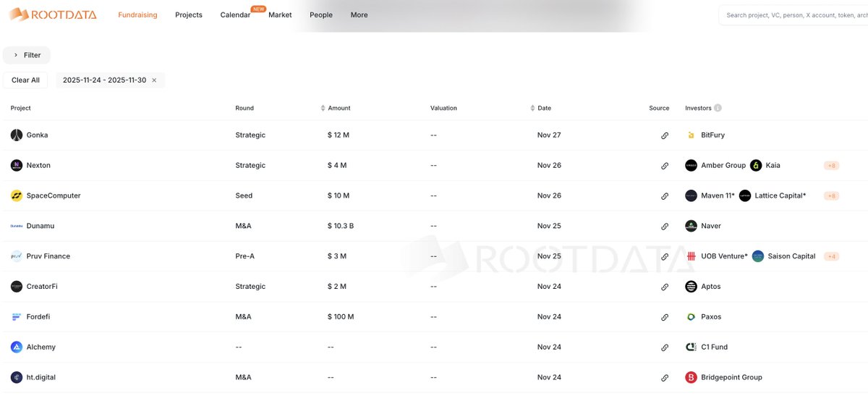
Task: Click the Nexton project logo
Action: coord(17,166)
